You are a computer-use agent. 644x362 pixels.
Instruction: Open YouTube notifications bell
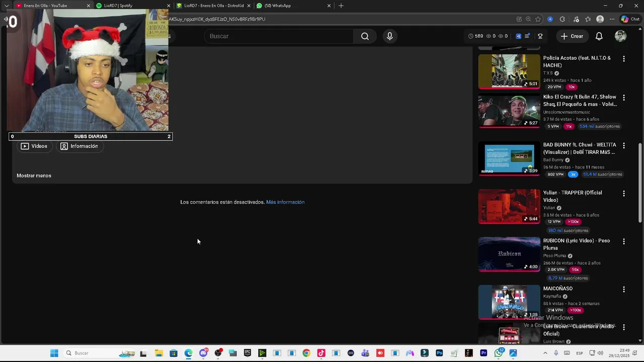(x=599, y=36)
